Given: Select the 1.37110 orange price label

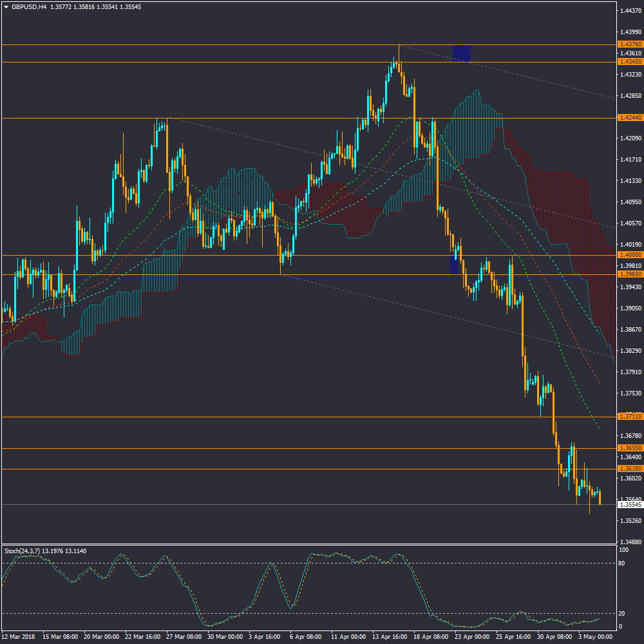Looking at the screenshot, I should pos(630,417).
